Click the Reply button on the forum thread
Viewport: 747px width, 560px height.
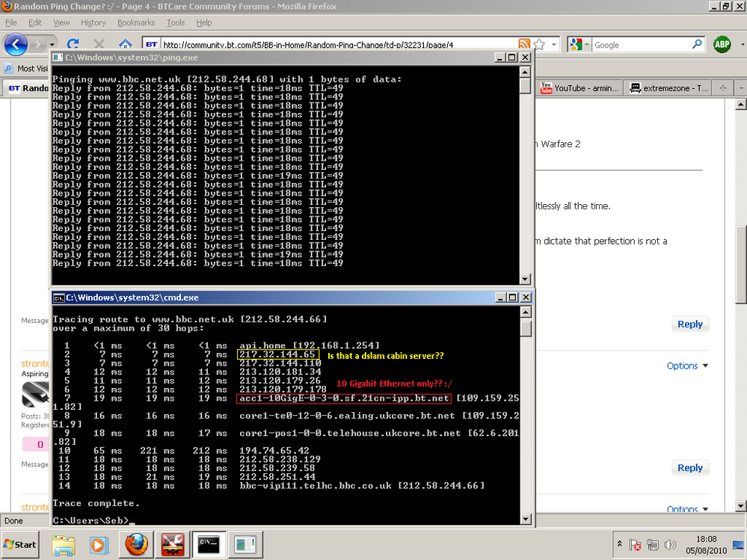point(689,324)
